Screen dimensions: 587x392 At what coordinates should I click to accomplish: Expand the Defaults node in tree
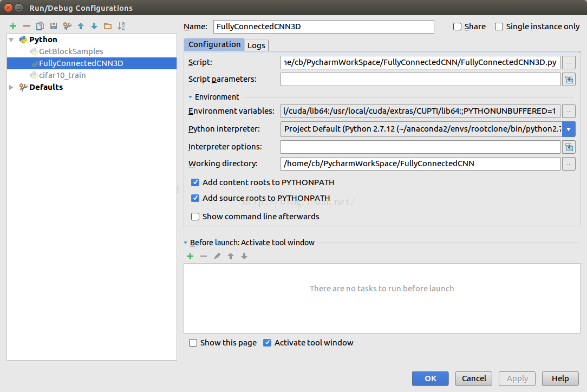(x=11, y=87)
